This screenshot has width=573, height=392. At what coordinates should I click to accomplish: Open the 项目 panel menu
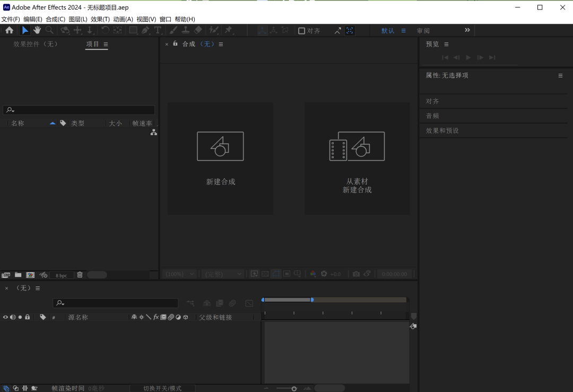(x=106, y=44)
